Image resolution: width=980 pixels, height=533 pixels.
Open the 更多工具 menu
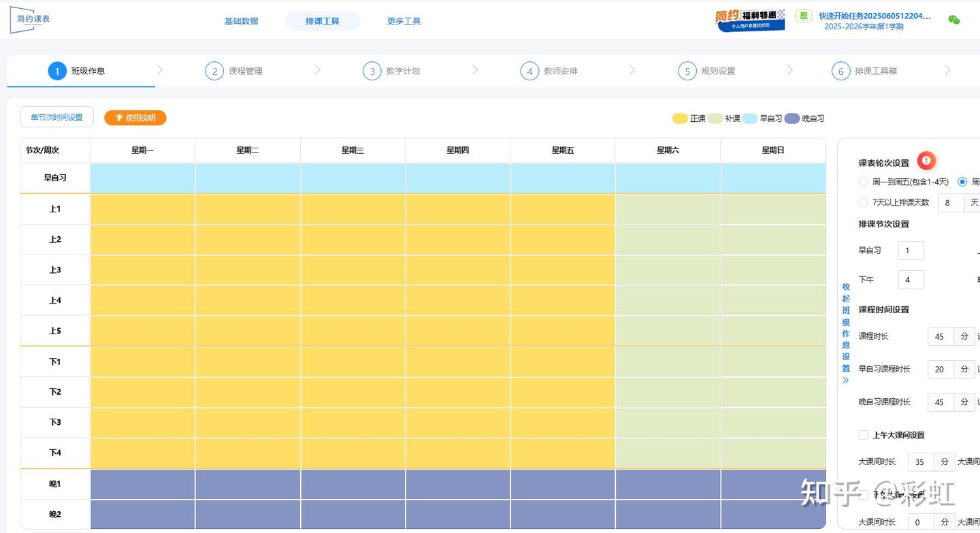pos(404,21)
